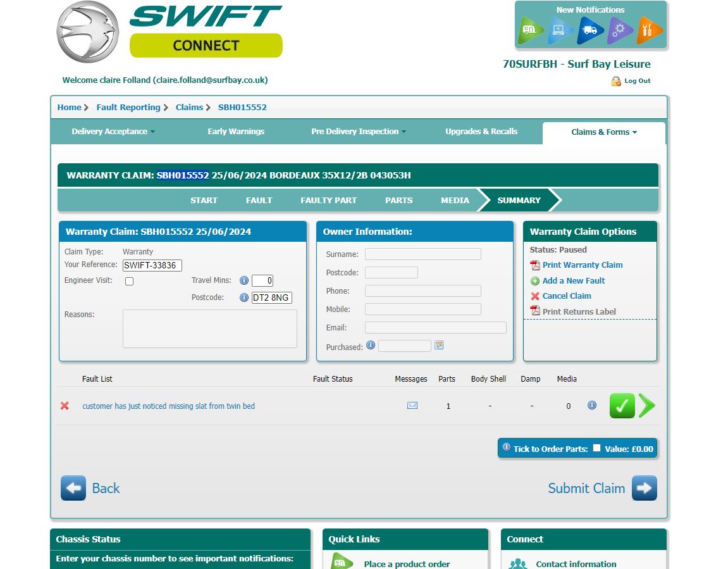Click the Travel Mins input field

pyautogui.click(x=262, y=280)
